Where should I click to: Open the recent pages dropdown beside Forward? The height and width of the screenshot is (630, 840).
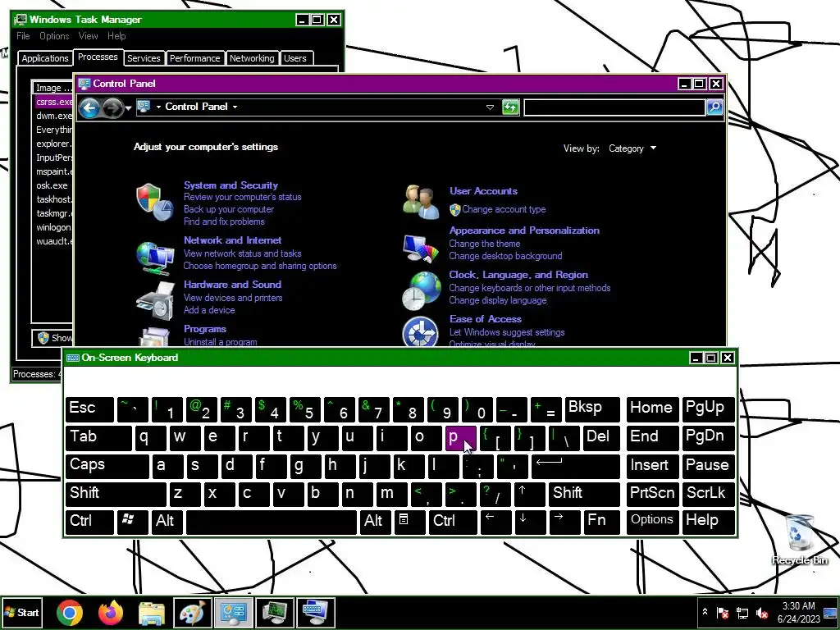(129, 108)
